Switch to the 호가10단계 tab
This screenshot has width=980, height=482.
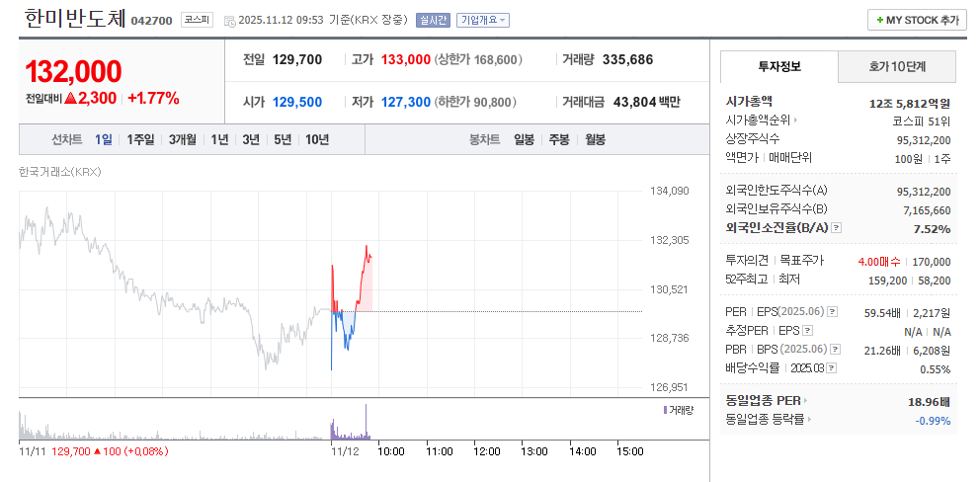[x=897, y=66]
